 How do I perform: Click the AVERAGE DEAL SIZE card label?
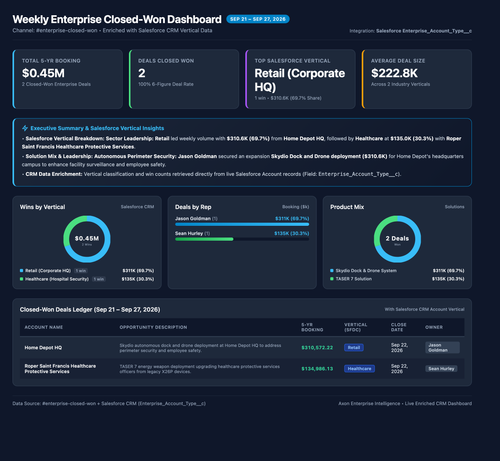click(398, 61)
